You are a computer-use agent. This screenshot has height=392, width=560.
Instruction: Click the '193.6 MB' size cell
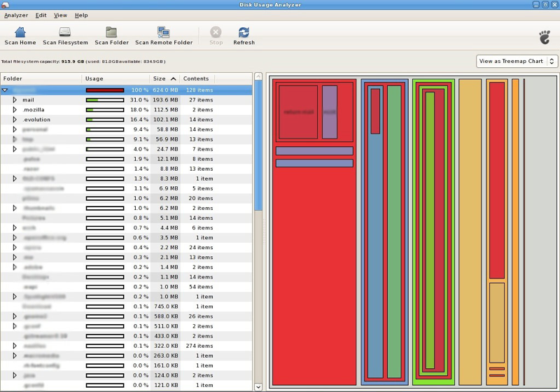165,100
